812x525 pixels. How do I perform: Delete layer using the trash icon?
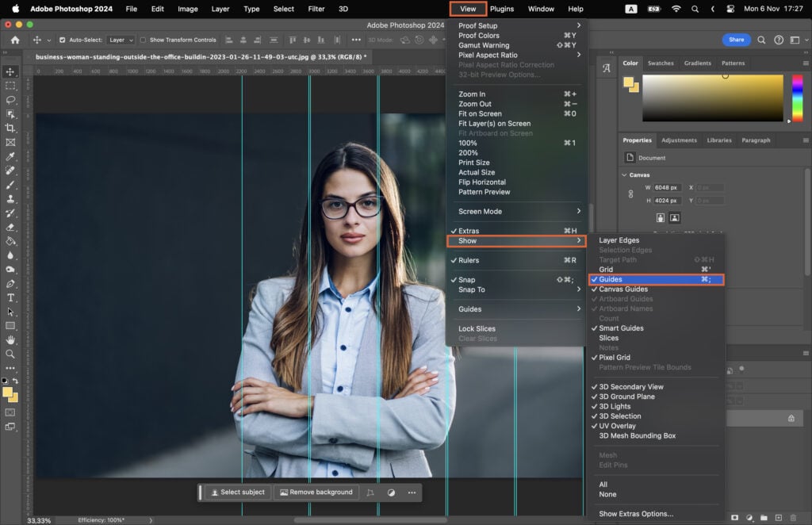(794, 516)
